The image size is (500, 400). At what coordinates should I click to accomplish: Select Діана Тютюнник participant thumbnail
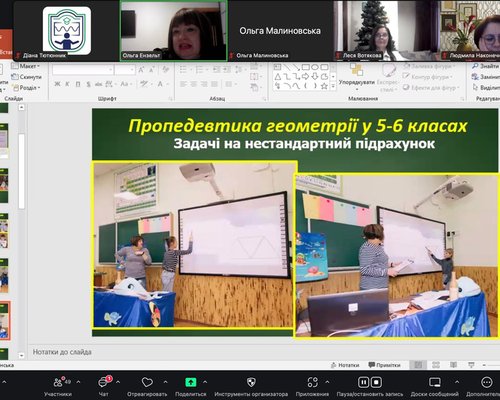(x=66, y=31)
